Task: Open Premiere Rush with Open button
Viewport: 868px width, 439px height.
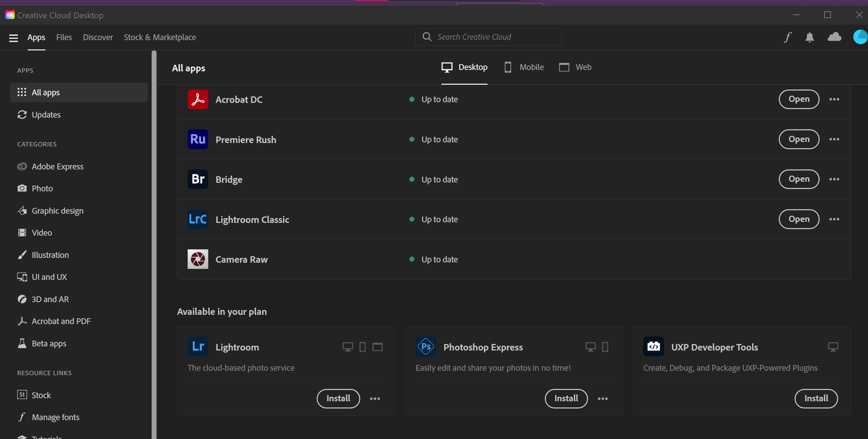Action: tap(799, 139)
